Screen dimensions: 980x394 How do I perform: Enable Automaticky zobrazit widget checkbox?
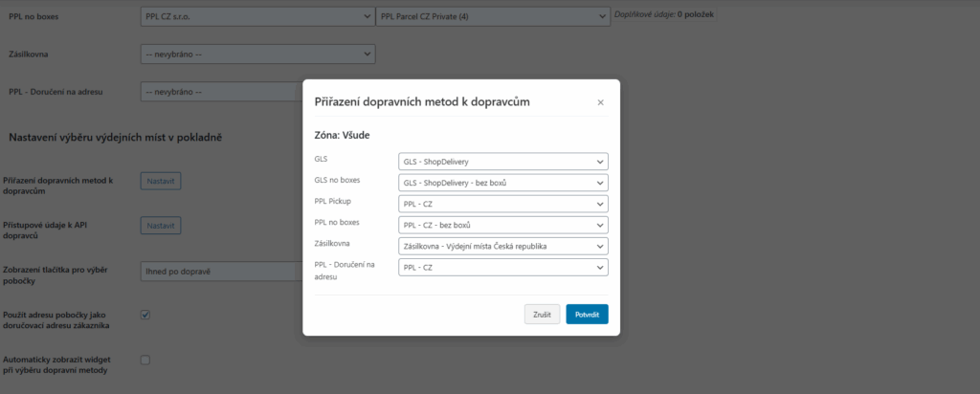click(x=145, y=360)
